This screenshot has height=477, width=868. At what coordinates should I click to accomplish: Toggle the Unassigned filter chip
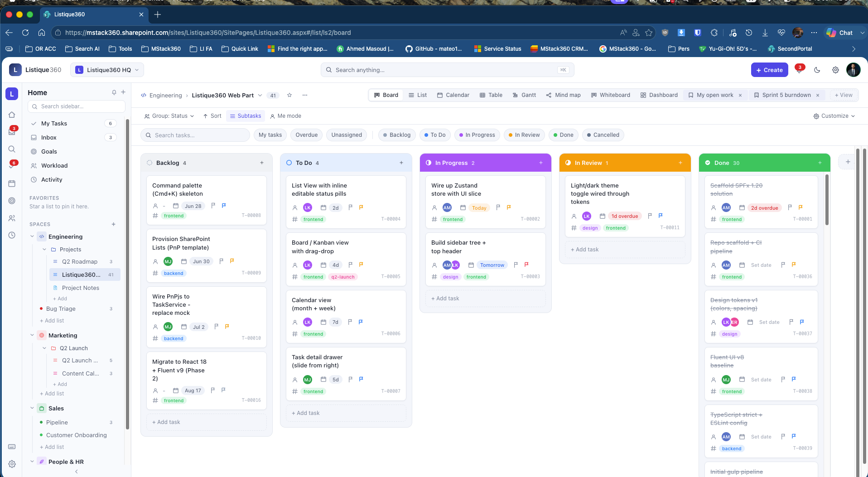[347, 135]
